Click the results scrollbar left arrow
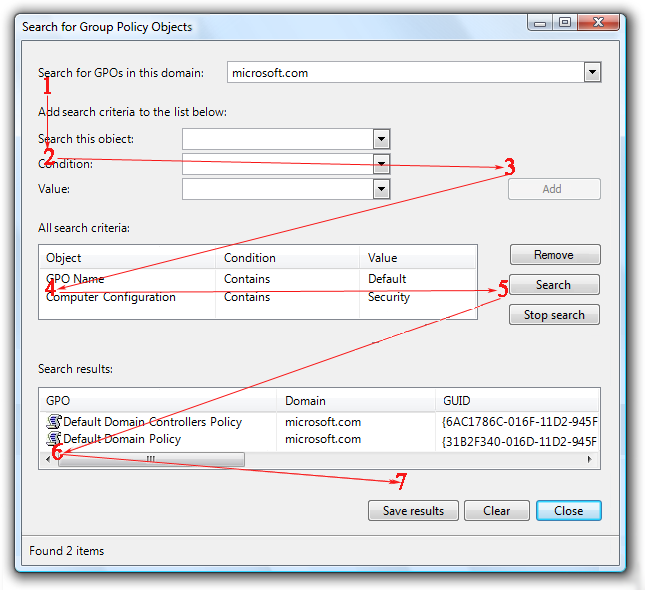 coord(48,459)
